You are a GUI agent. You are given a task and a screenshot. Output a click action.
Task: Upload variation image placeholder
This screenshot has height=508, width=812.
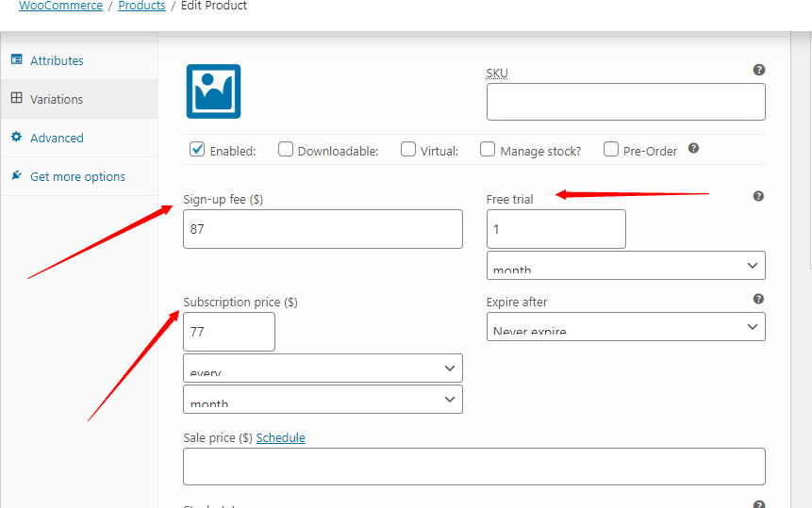click(x=213, y=91)
